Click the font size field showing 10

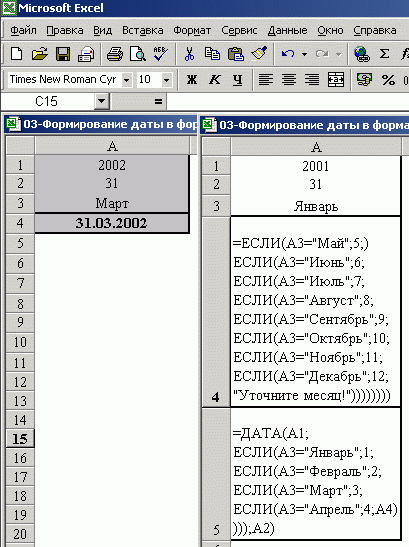(x=149, y=80)
